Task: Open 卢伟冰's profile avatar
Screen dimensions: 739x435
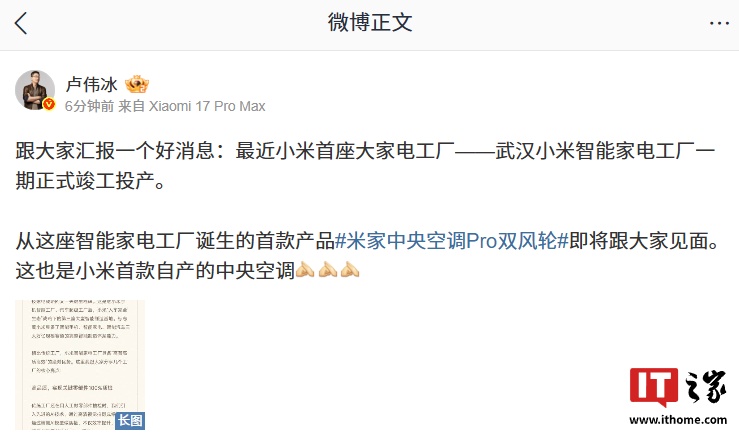Action: (x=35, y=90)
